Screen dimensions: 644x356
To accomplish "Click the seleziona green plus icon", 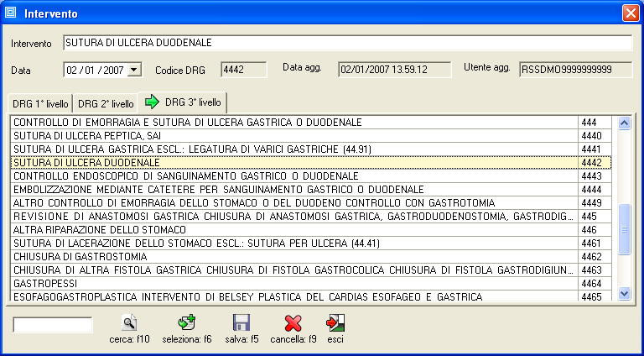I will point(187,322).
